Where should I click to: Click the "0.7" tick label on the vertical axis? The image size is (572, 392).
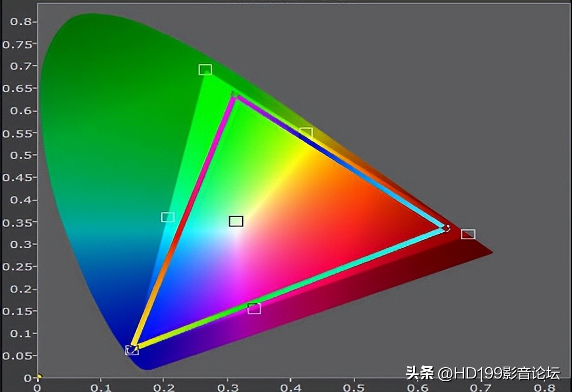(21, 66)
